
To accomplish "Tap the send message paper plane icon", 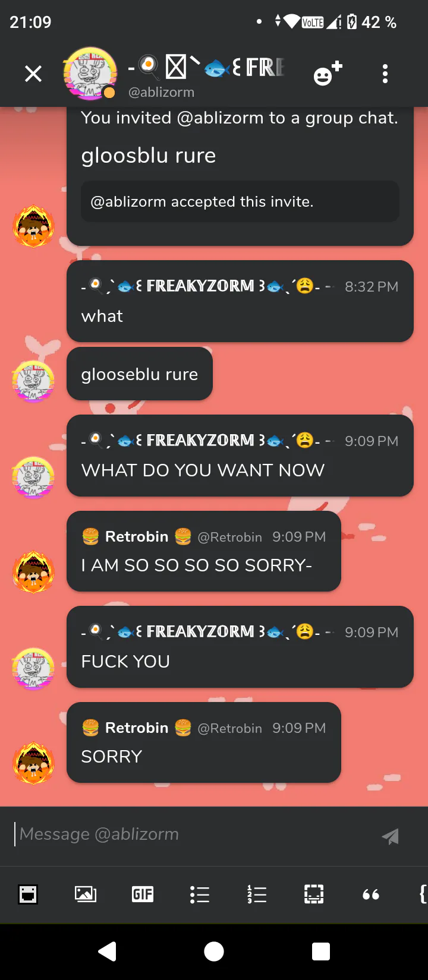I will [x=391, y=836].
